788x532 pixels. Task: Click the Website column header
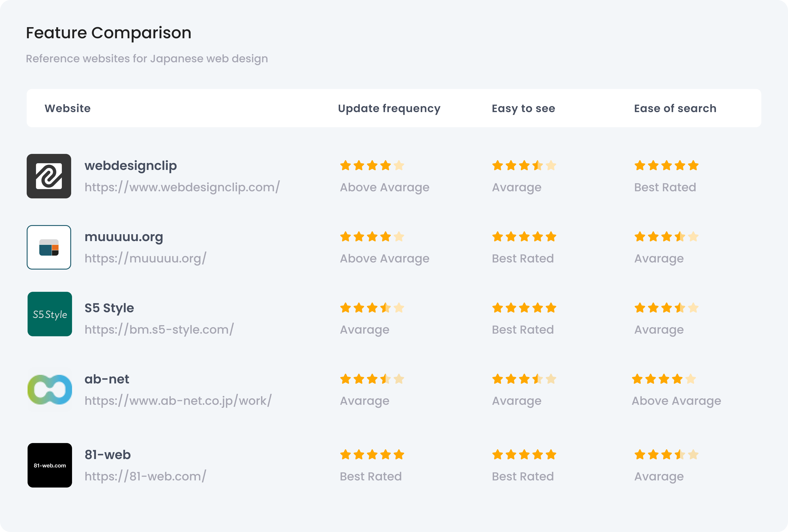(67, 108)
